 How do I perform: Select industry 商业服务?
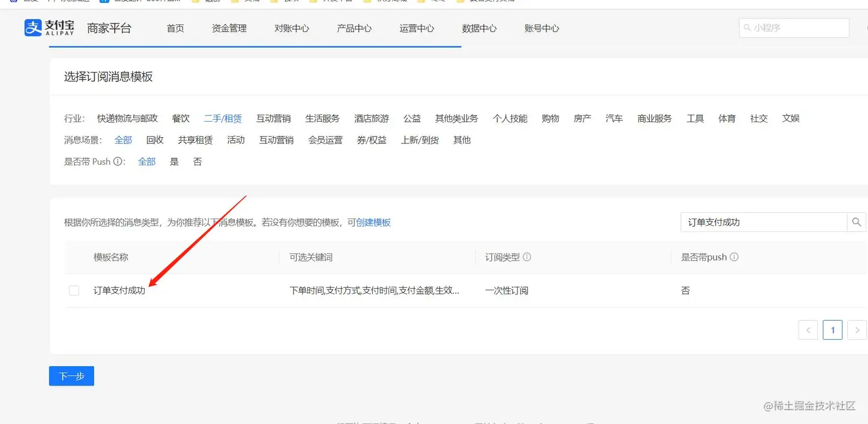pyautogui.click(x=654, y=118)
